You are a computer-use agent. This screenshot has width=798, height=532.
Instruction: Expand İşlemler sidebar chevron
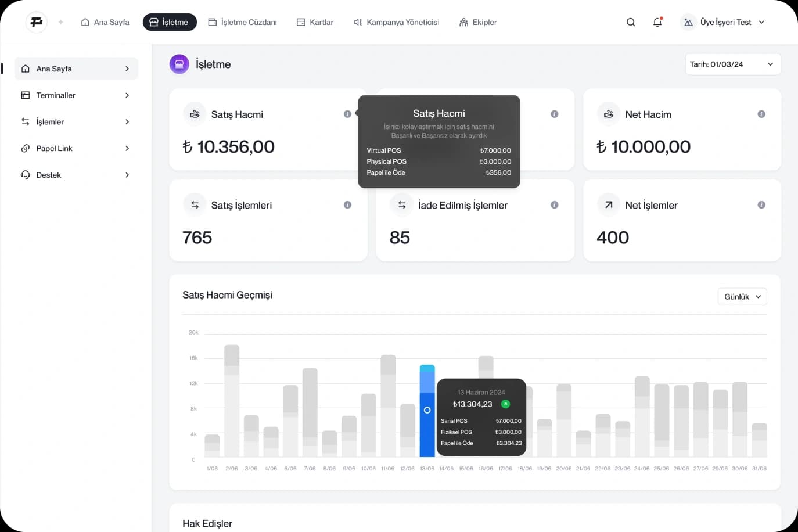[x=127, y=121]
